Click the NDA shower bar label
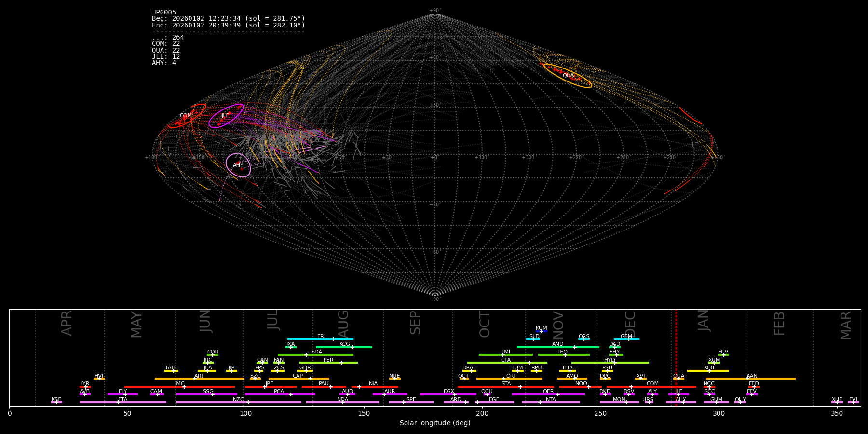Viewport: 868px width, 434px height. click(342, 400)
